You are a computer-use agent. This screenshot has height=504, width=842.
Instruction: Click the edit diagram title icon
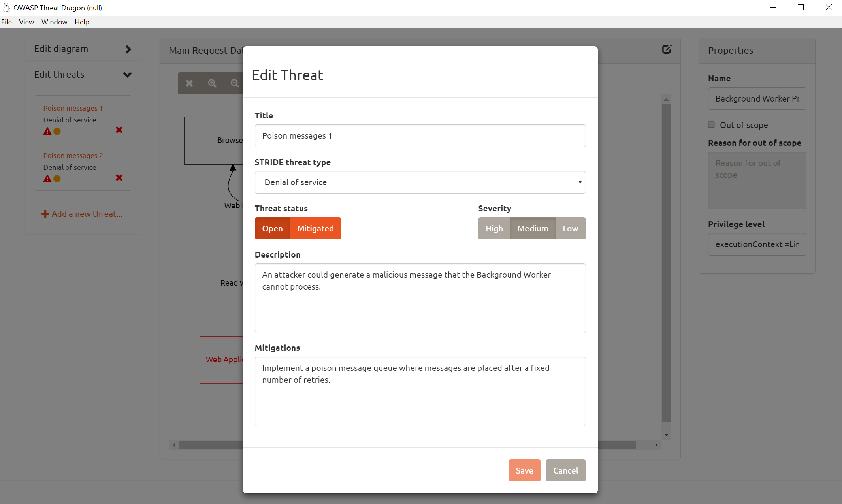tap(667, 49)
